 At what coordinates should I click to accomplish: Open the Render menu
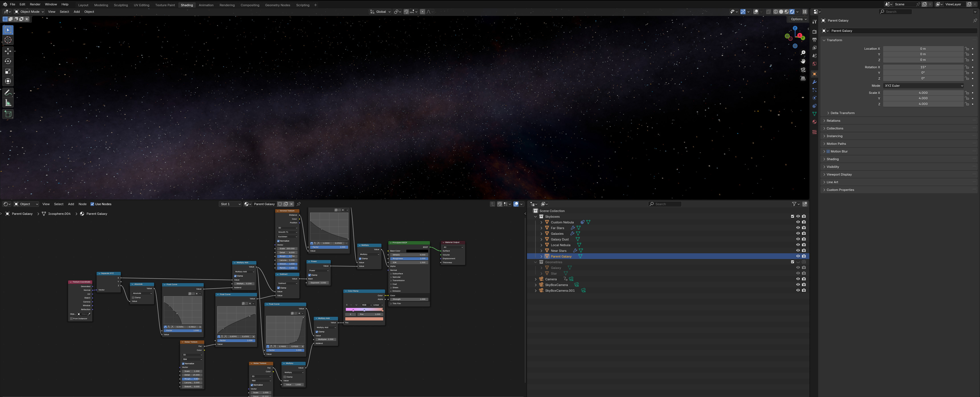point(35,4)
